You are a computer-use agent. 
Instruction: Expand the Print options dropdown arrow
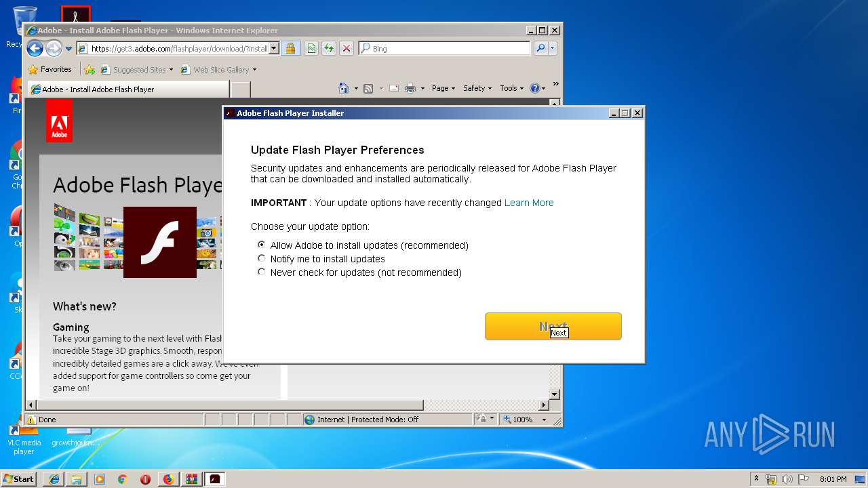pos(422,88)
